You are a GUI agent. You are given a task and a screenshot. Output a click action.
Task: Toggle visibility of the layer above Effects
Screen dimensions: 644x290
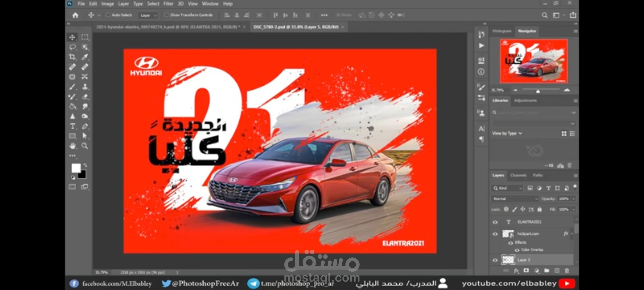click(x=495, y=234)
